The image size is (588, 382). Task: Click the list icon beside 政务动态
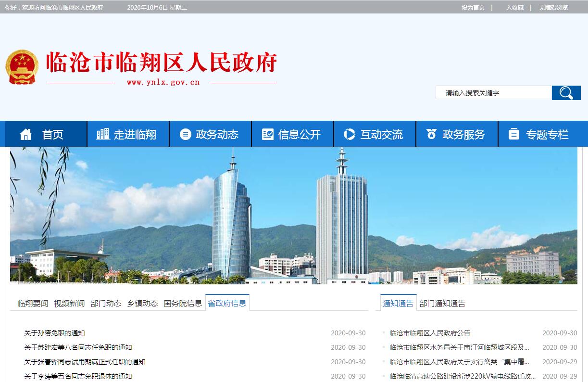pyautogui.click(x=185, y=134)
